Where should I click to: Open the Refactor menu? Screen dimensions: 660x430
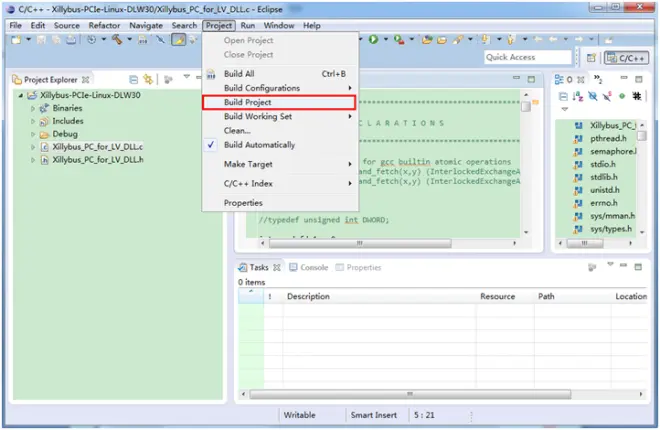104,25
